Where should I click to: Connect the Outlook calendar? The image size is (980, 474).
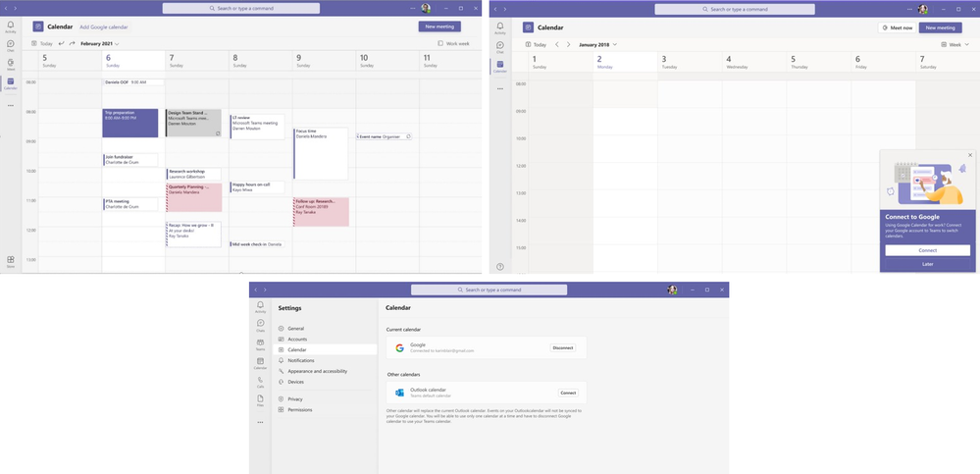(x=568, y=393)
